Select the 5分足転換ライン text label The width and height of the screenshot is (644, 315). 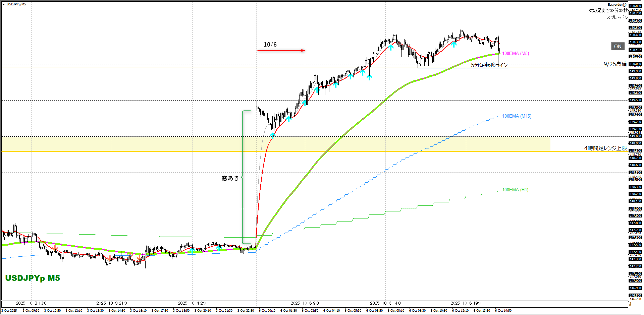[x=489, y=65]
